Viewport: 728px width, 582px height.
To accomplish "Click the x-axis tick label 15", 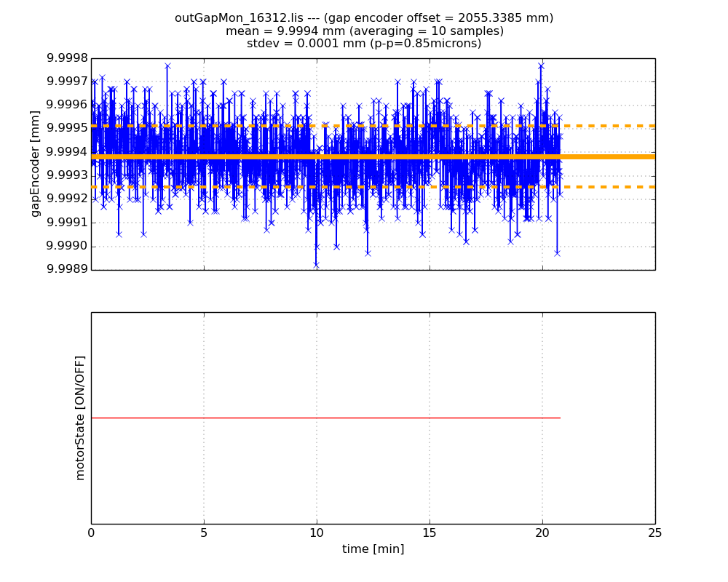I will coord(430,533).
